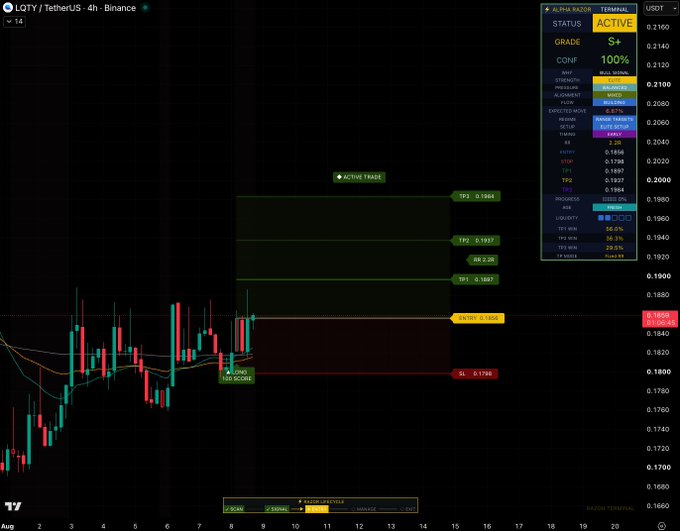Click the ACTIVE TRADE badge
680x531 pixels.
(359, 177)
